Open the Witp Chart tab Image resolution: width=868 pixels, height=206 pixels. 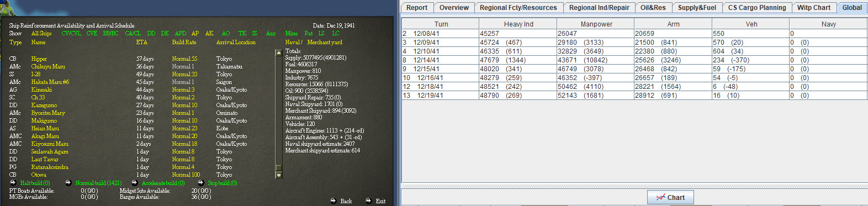point(814,8)
